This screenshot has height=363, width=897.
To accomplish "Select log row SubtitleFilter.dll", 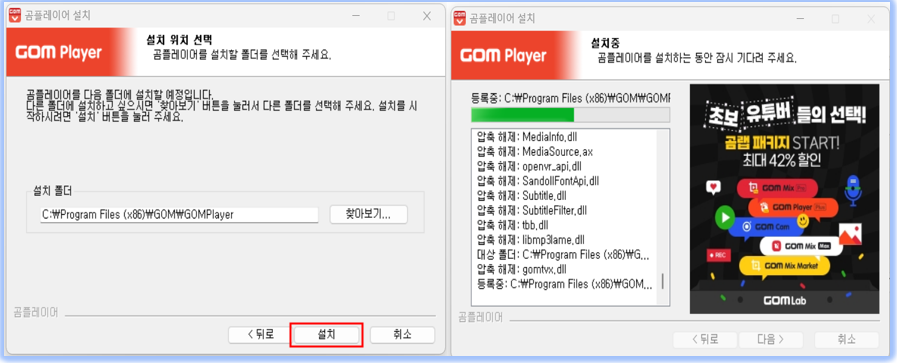I will click(x=532, y=210).
